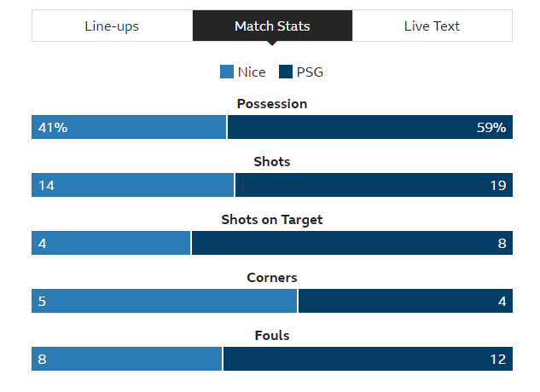The width and height of the screenshot is (540, 392).
Task: Click the Possession heading
Action: [x=272, y=104]
